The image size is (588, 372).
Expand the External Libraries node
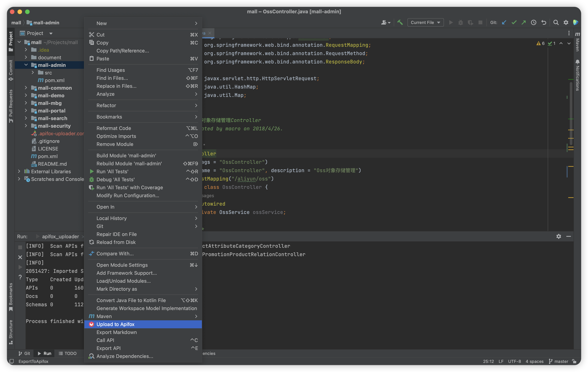tap(19, 171)
